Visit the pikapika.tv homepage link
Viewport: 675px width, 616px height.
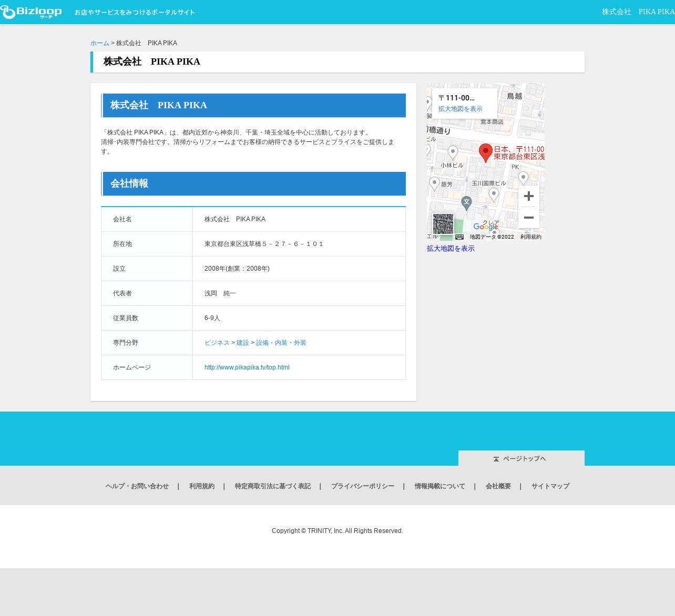point(247,367)
